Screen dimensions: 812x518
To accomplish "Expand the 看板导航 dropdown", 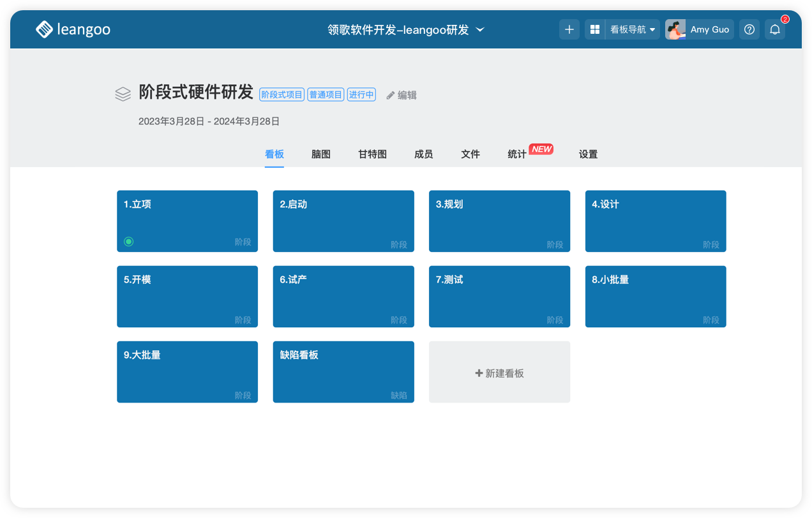I will pyautogui.click(x=633, y=29).
